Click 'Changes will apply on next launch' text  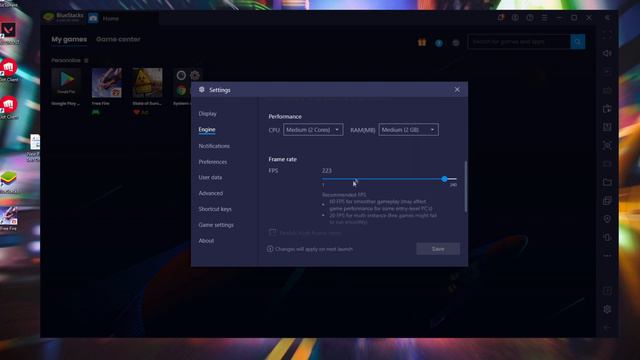[314, 249]
